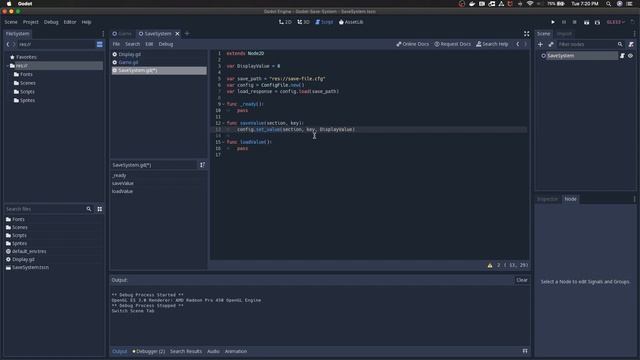Select SaveSystem.gd(*) in script list
640x360 pixels.
(159, 70)
